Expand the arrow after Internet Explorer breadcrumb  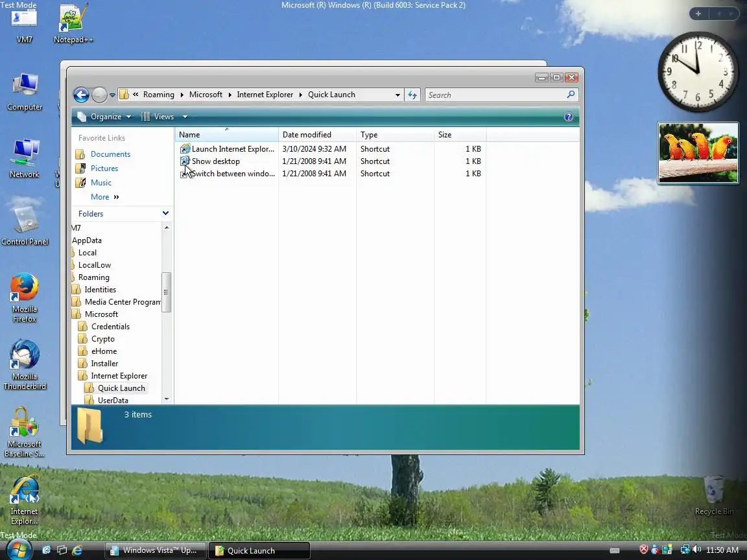(x=301, y=95)
